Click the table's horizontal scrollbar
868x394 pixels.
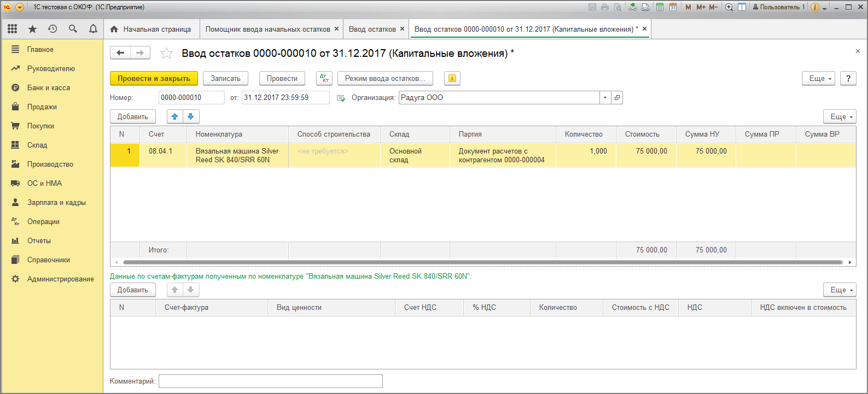click(481, 262)
